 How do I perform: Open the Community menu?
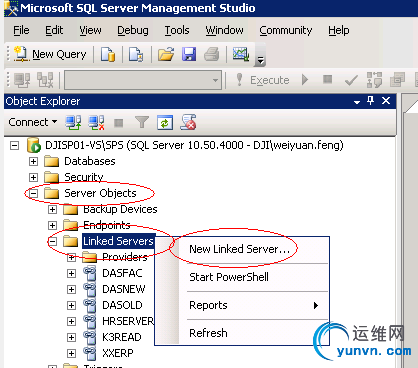pyautogui.click(x=286, y=30)
